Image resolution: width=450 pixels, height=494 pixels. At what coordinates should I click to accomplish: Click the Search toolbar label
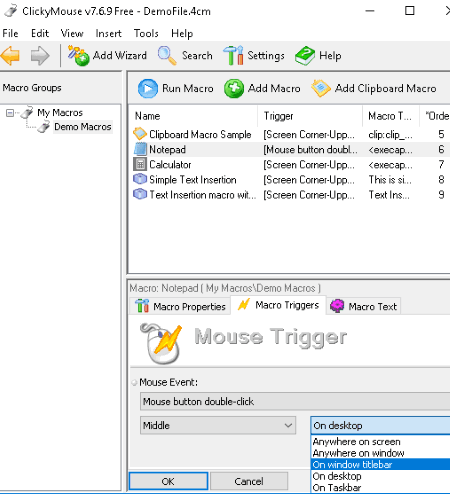[197, 55]
